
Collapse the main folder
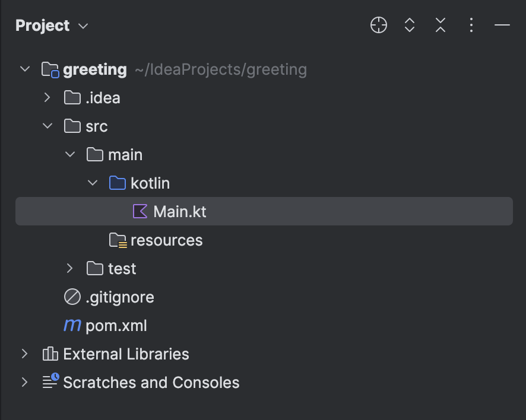click(70, 155)
